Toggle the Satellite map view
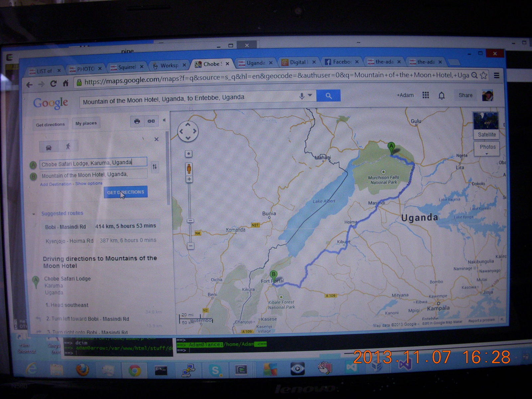This screenshot has width=532, height=399. coord(486,125)
